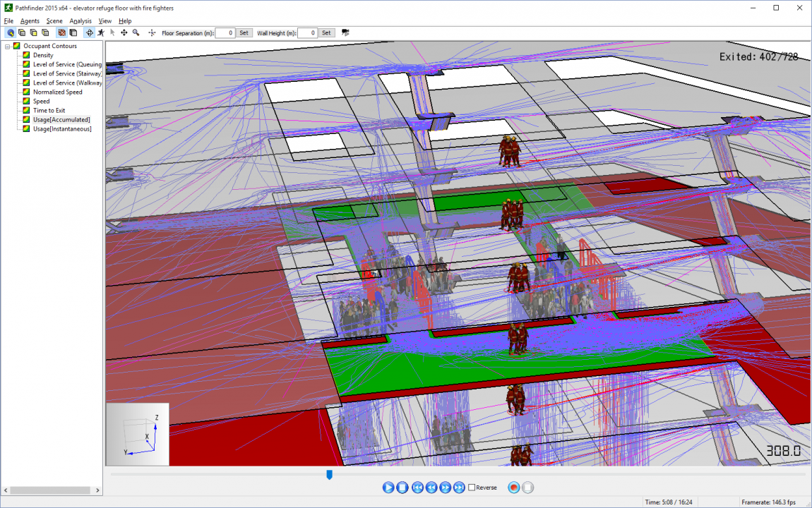The width and height of the screenshot is (812, 508).
Task: Toggle the Reverse checkbox
Action: [x=472, y=488]
